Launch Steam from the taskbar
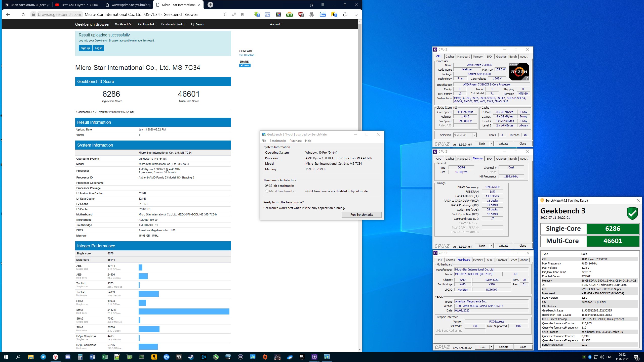This screenshot has width=644, height=362. click(191, 357)
